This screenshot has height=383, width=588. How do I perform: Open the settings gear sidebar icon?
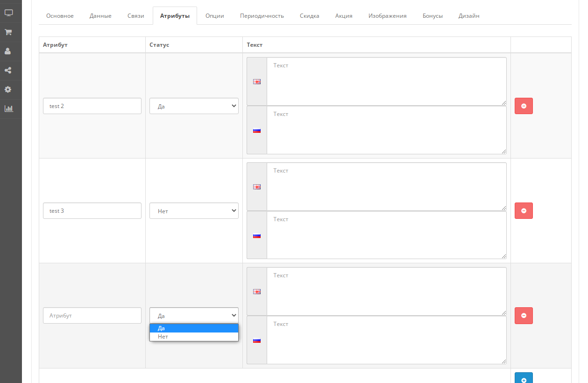pos(8,89)
